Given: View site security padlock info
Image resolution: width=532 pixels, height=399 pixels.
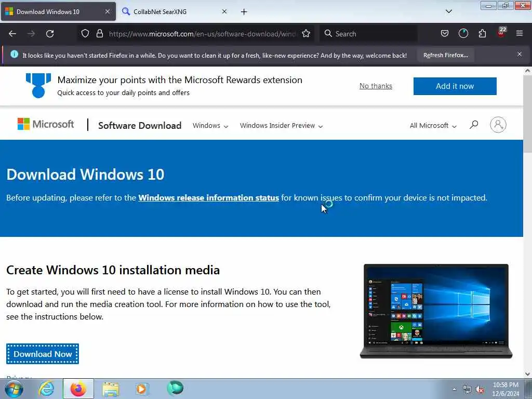Looking at the screenshot, I should point(99,34).
